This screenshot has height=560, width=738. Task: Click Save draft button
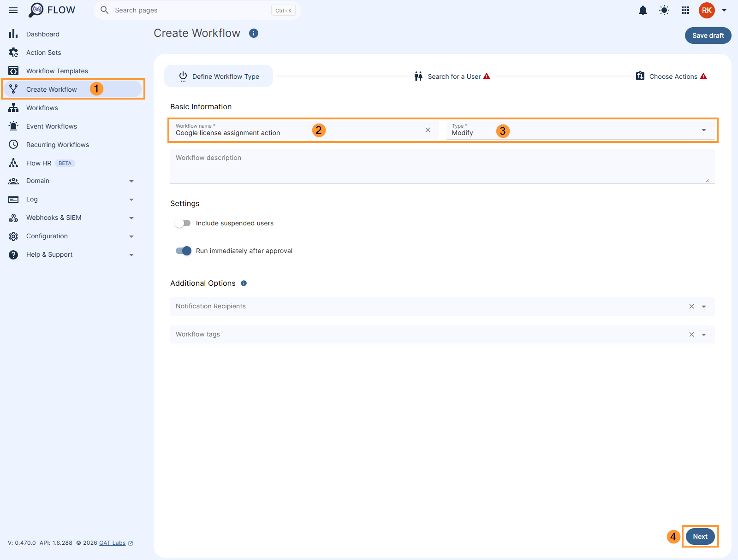coord(708,35)
